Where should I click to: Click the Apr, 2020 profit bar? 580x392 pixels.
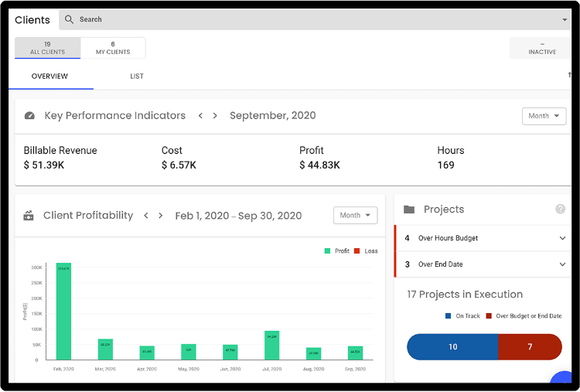147,353
